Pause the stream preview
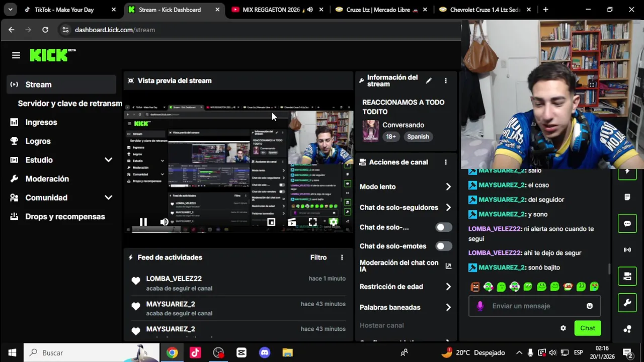Image resolution: width=644 pixels, height=362 pixels. 143,222
